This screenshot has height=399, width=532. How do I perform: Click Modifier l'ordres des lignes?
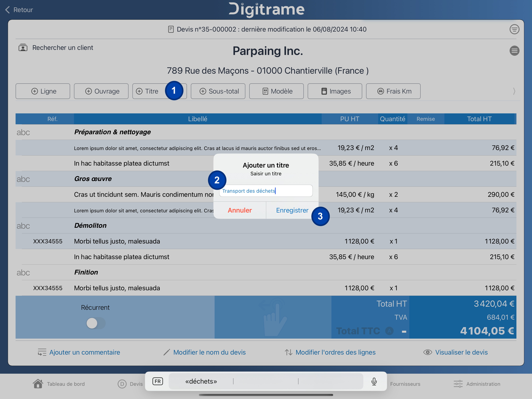[330, 352]
